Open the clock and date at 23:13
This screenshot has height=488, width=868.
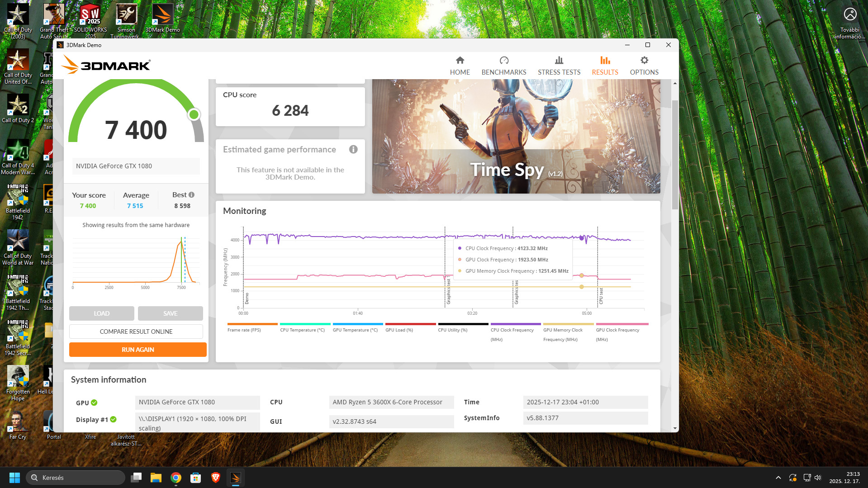point(845,478)
